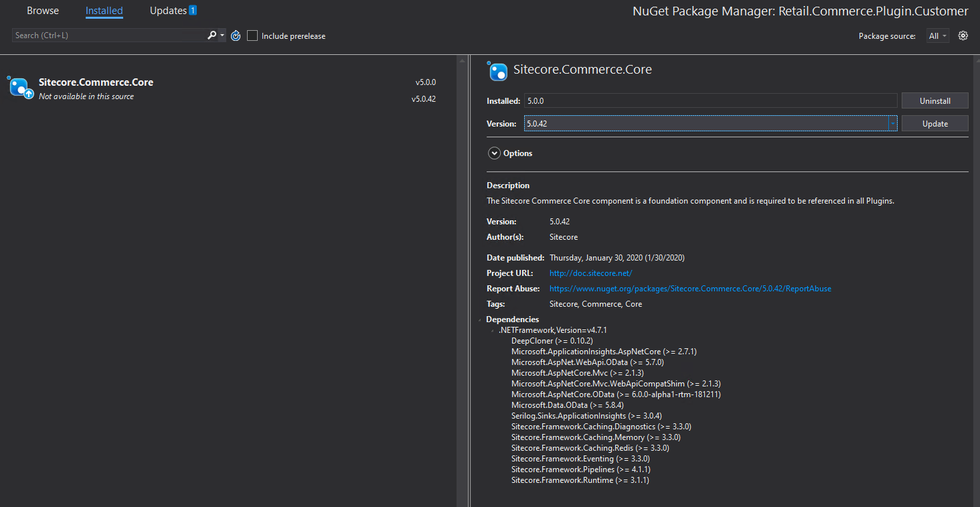Open search options dropdown arrow

click(222, 35)
